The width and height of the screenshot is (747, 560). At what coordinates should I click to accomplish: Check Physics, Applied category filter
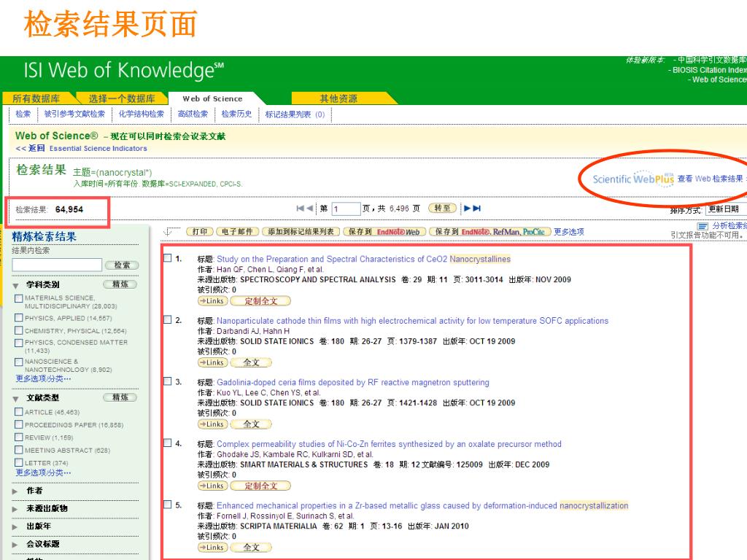(18, 318)
